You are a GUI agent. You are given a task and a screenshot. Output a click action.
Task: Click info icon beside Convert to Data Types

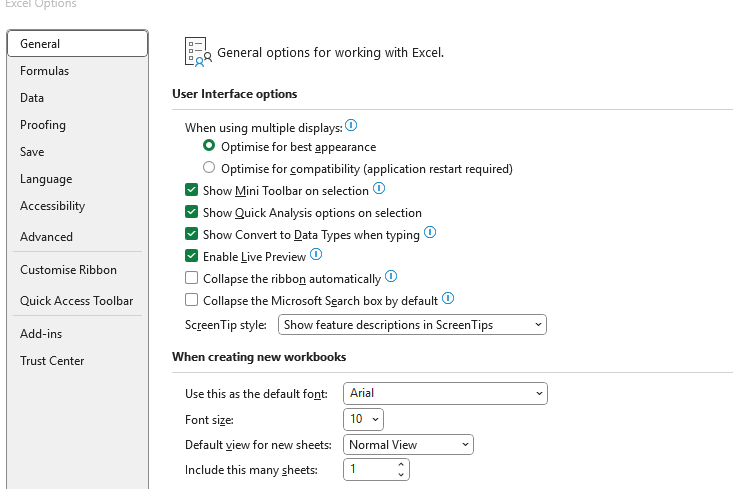coord(430,233)
